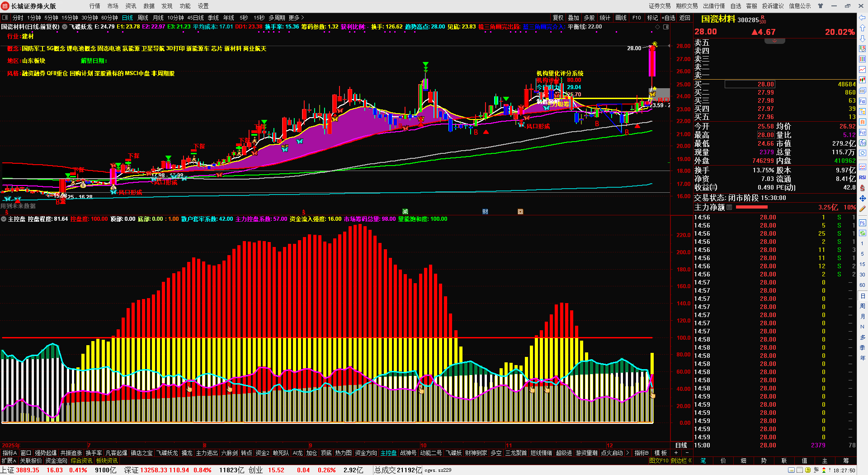This screenshot has height=475, width=868.
Task: Select the 周 weekly period sidebar button
Action: tap(862, 306)
